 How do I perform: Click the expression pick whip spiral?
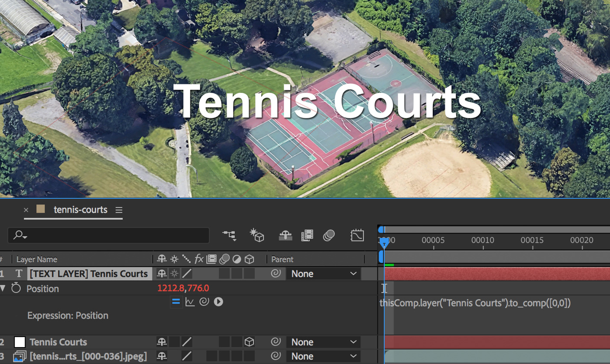click(x=204, y=302)
